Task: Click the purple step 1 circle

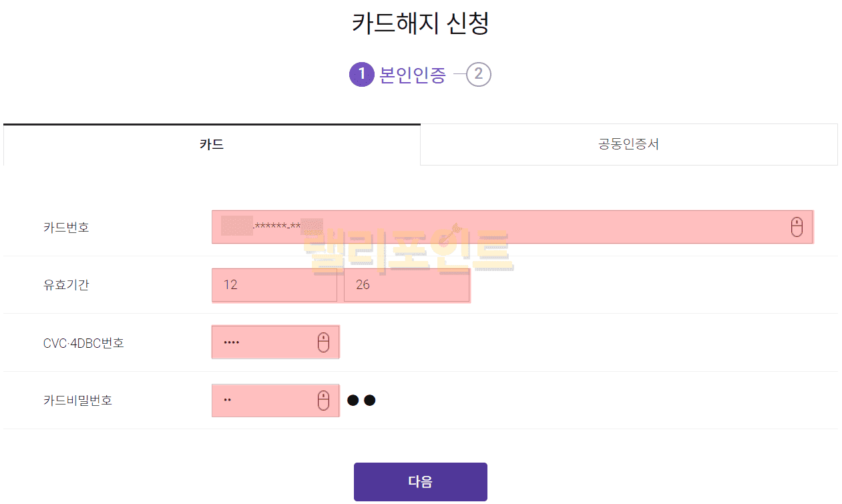Action: [x=361, y=75]
